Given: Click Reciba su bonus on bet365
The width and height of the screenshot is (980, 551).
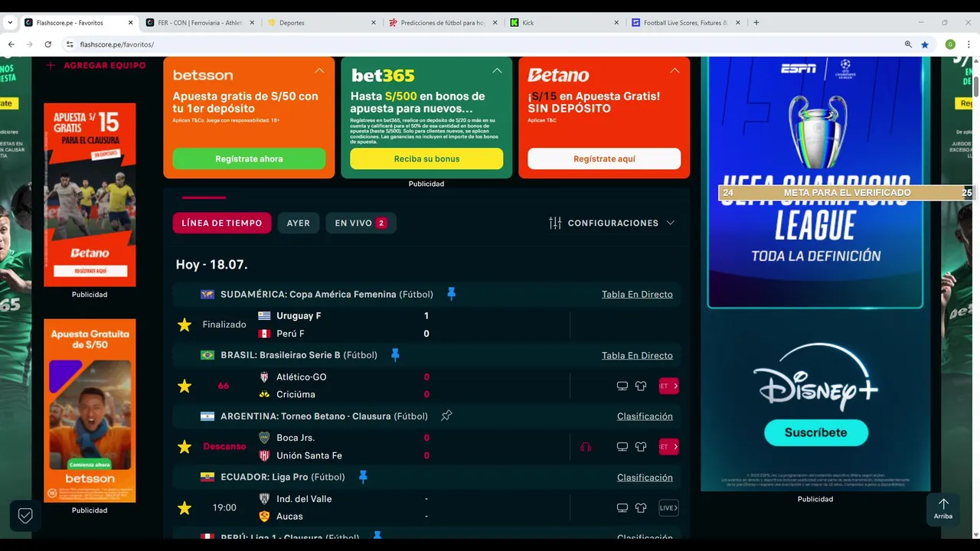Looking at the screenshot, I should pyautogui.click(x=426, y=158).
